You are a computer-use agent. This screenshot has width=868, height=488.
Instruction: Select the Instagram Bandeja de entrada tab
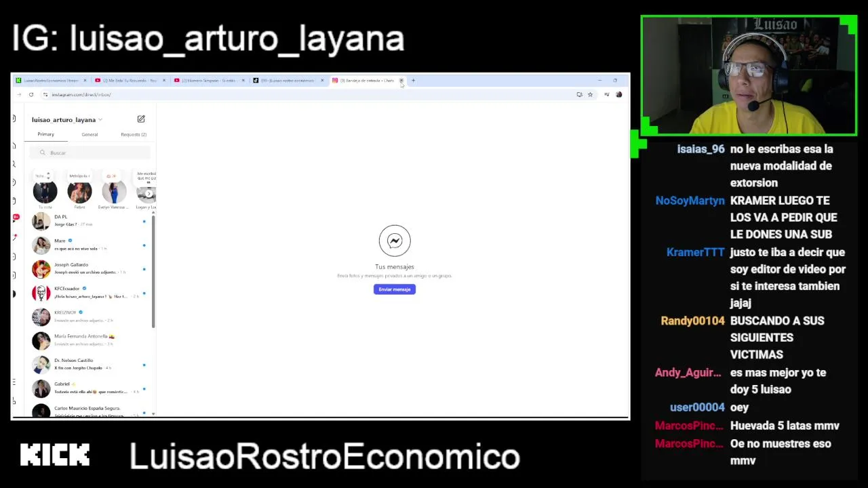(x=368, y=81)
